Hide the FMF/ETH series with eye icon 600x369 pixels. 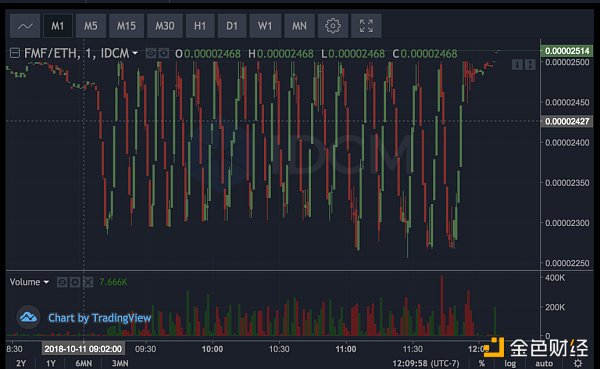pyautogui.click(x=150, y=53)
